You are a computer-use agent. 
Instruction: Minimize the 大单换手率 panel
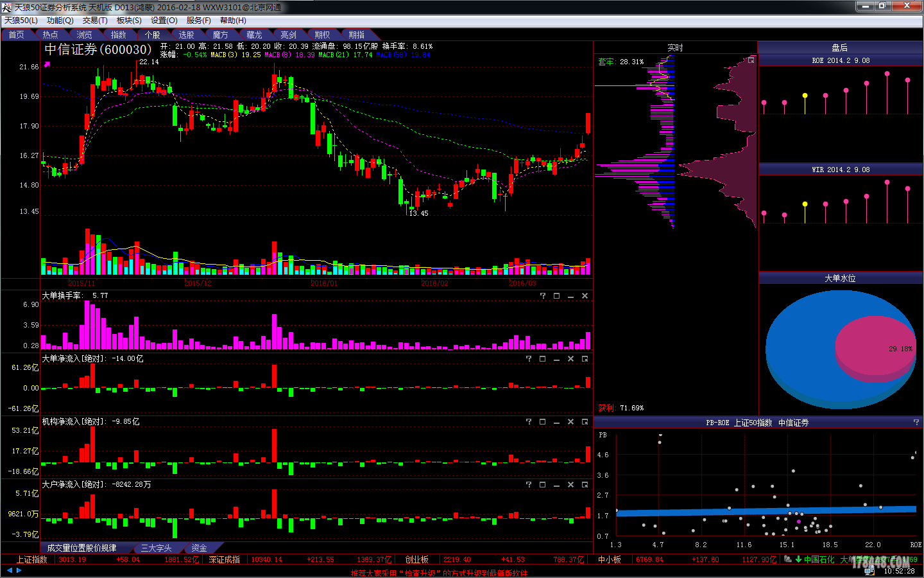pos(570,296)
